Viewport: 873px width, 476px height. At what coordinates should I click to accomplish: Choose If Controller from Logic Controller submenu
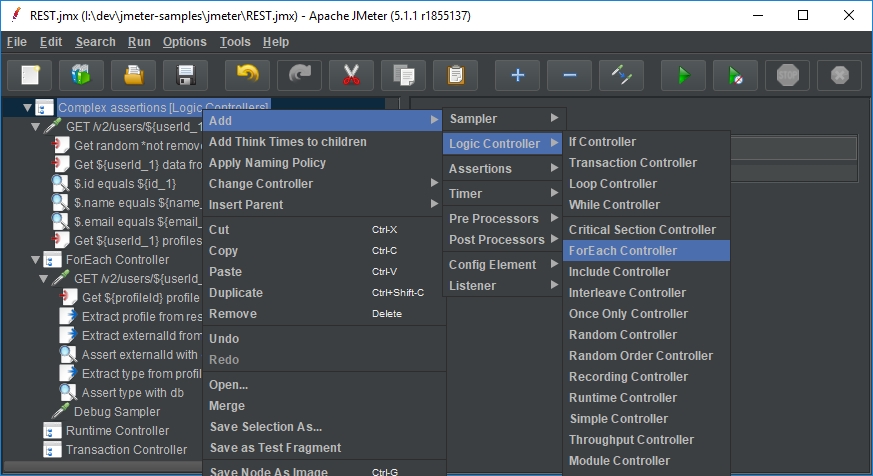tap(646, 141)
